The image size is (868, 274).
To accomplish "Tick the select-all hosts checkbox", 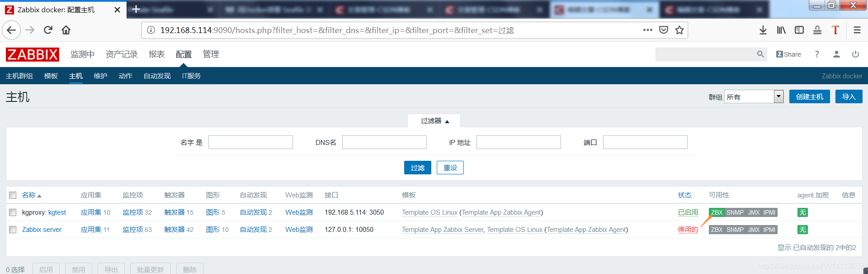I will [x=13, y=195].
